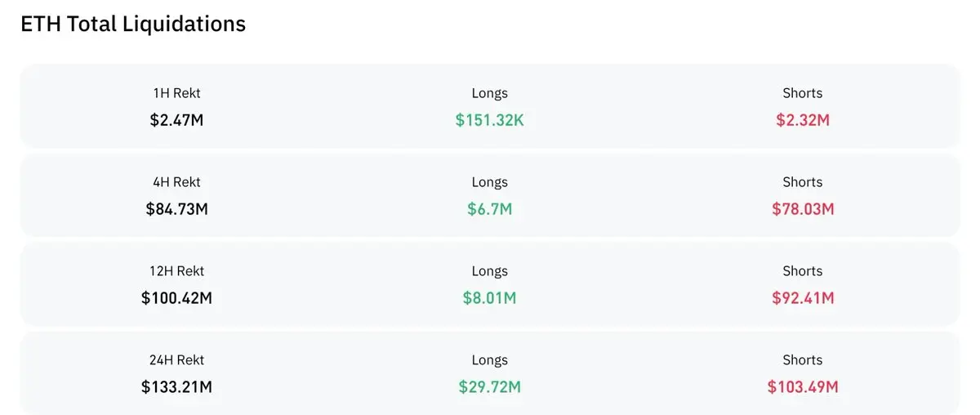Screen dimensions: 980x415
Task: Select the 12H Rekt label
Action: [x=176, y=271]
